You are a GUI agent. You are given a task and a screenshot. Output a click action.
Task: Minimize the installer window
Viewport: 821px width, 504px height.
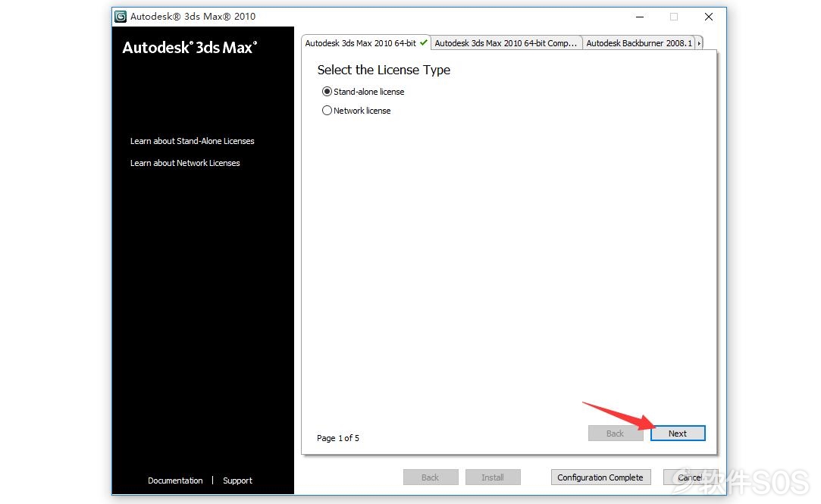click(639, 17)
